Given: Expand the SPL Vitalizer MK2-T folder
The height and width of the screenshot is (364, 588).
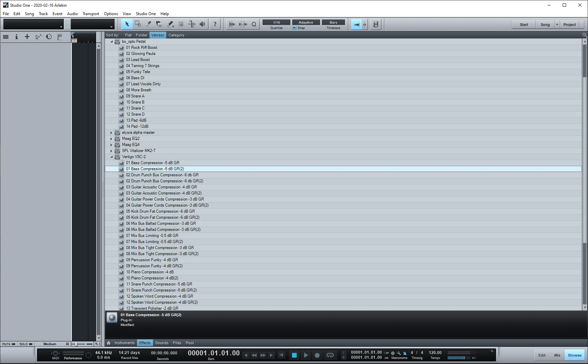Looking at the screenshot, I should click(111, 151).
